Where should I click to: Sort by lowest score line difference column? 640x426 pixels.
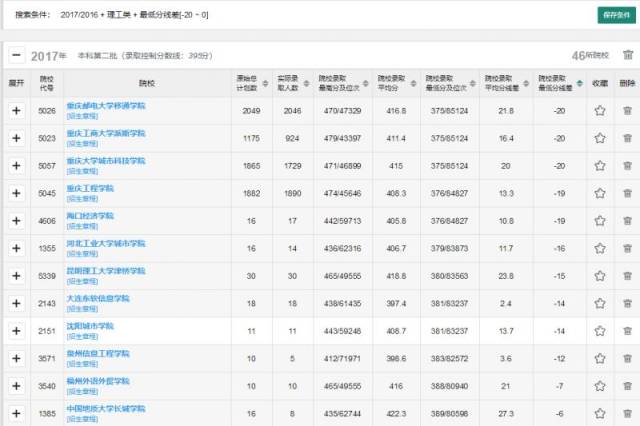(x=580, y=83)
